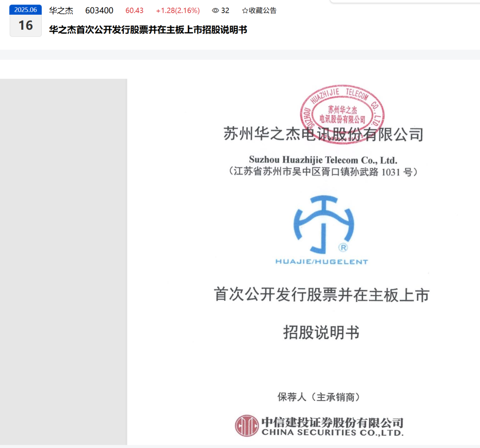The image size is (480, 448).
Task: Open the 华之杰 stock name link
Action: 61,11
